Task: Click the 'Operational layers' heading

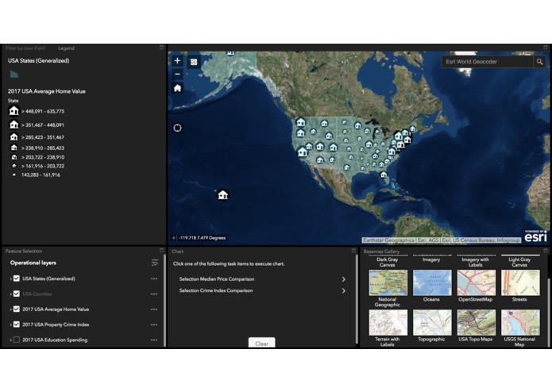Action: coord(33,263)
